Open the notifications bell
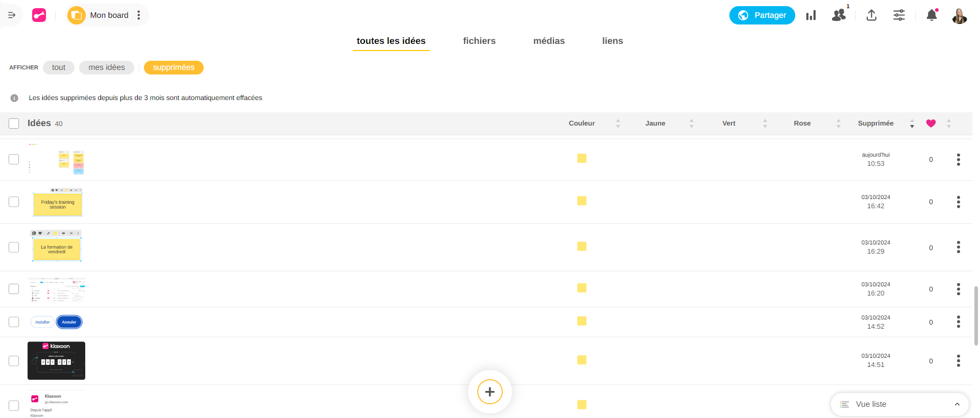Viewport: 980px width, 418px height. pyautogui.click(x=932, y=15)
